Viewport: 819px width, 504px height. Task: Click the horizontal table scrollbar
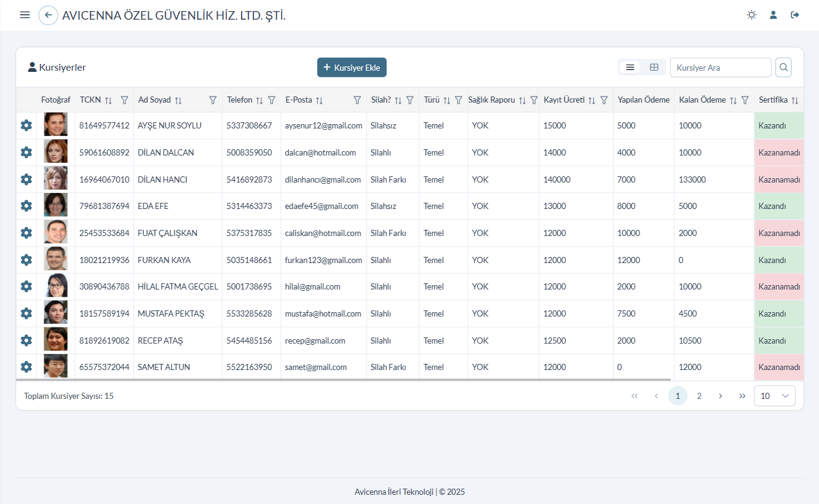coord(344,380)
